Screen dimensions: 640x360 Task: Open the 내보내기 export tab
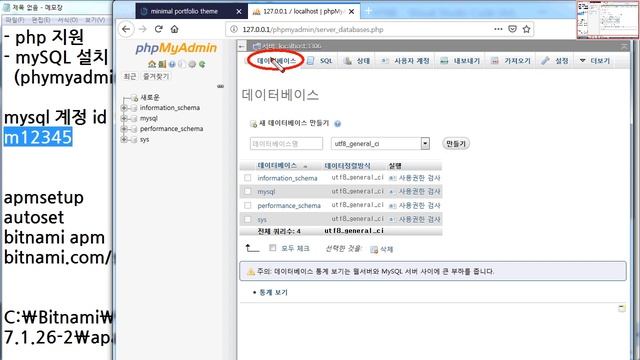(460, 61)
